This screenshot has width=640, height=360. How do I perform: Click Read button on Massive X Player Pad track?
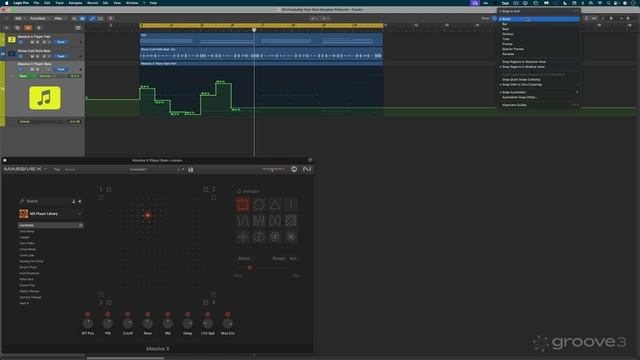61,42
